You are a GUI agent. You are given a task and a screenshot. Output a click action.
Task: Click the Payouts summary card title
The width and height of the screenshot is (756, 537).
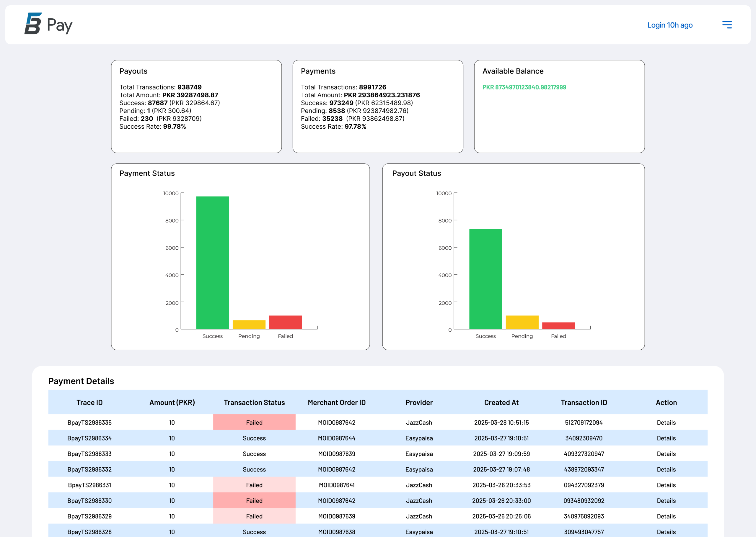[x=133, y=71]
